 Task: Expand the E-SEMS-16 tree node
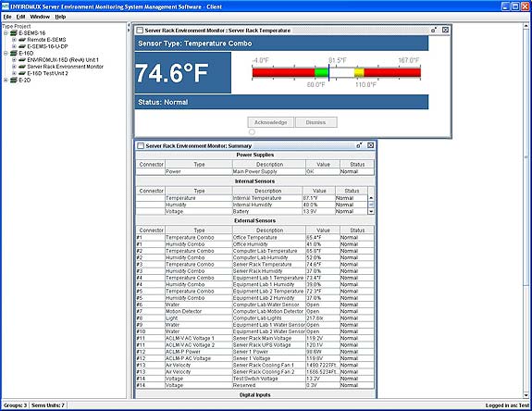click(x=6, y=33)
